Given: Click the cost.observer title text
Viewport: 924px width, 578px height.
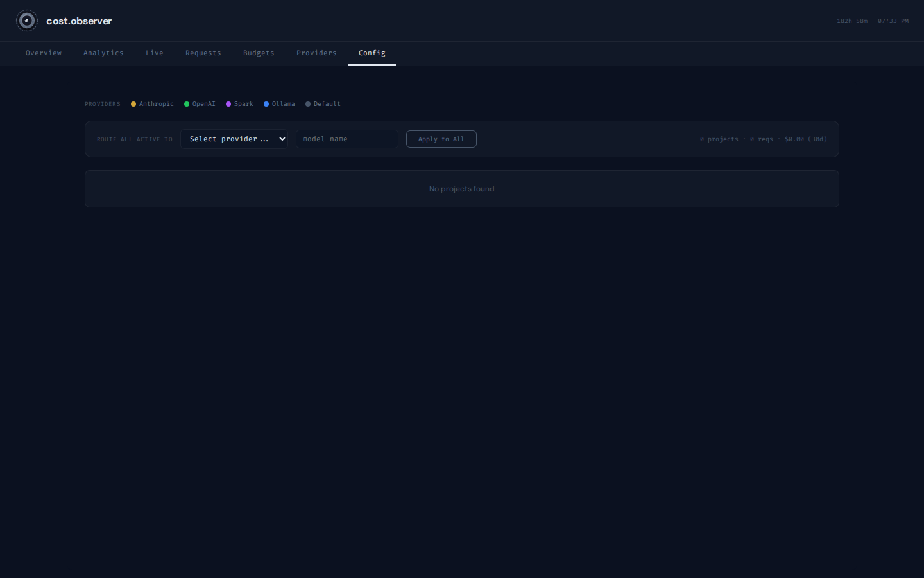Looking at the screenshot, I should [x=79, y=21].
